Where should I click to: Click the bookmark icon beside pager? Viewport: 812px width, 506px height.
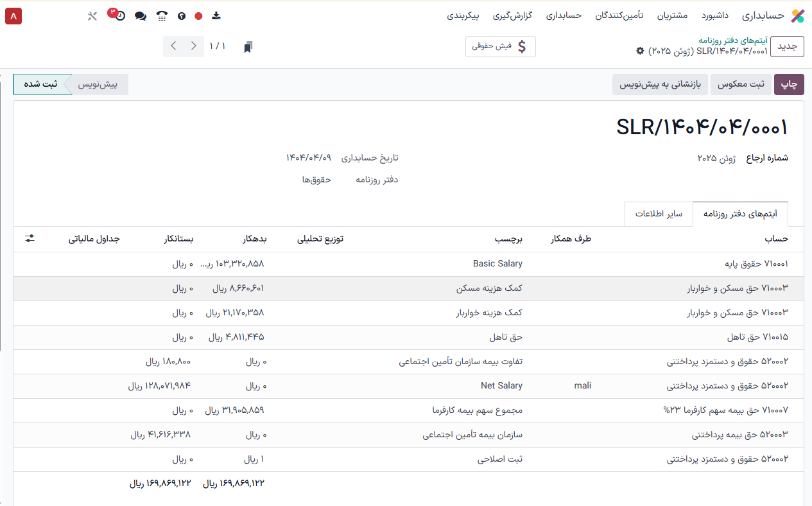(x=248, y=47)
